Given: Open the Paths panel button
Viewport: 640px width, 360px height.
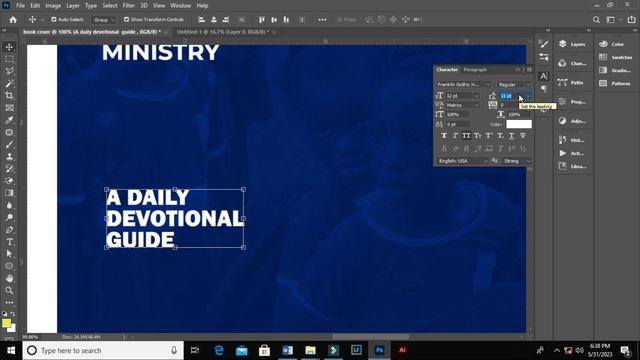Looking at the screenshot, I should 571,82.
